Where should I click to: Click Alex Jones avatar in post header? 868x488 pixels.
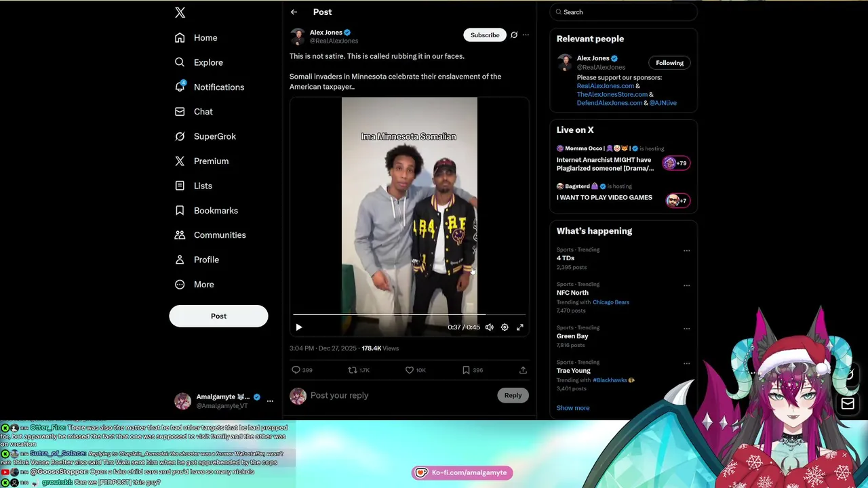[x=298, y=36]
